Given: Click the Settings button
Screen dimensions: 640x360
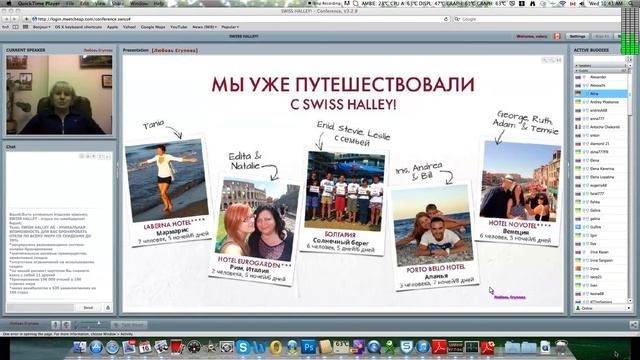Looking at the screenshot, I should tap(578, 36).
